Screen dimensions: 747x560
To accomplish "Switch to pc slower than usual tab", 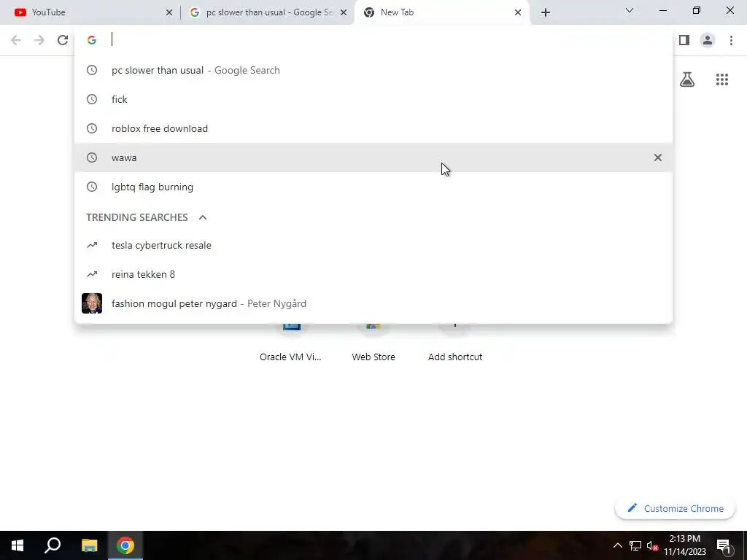I will pyautogui.click(x=267, y=12).
